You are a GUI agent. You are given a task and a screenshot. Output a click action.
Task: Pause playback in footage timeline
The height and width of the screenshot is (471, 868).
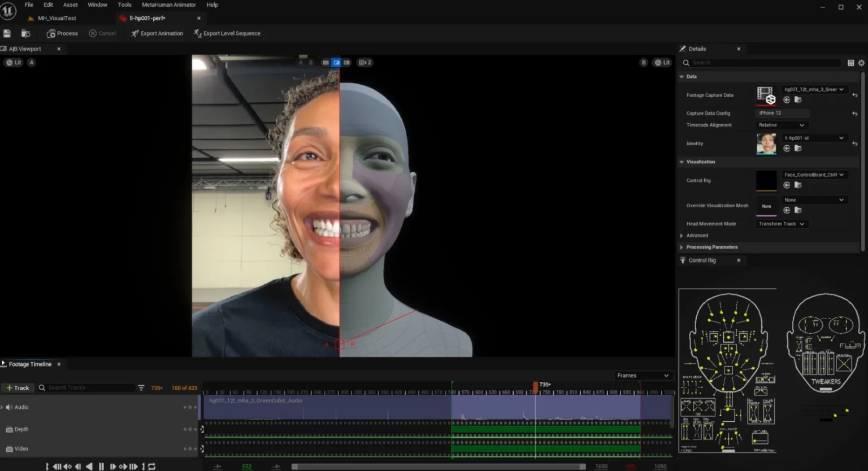(101, 466)
